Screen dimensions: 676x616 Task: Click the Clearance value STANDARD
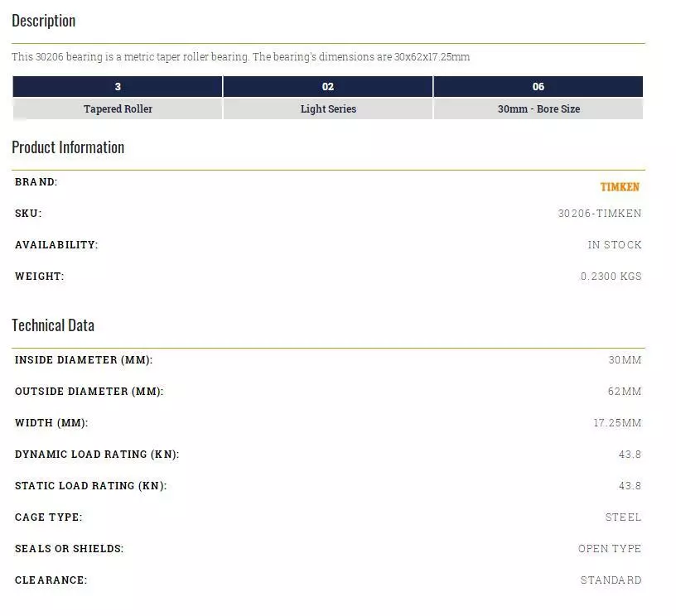611,580
